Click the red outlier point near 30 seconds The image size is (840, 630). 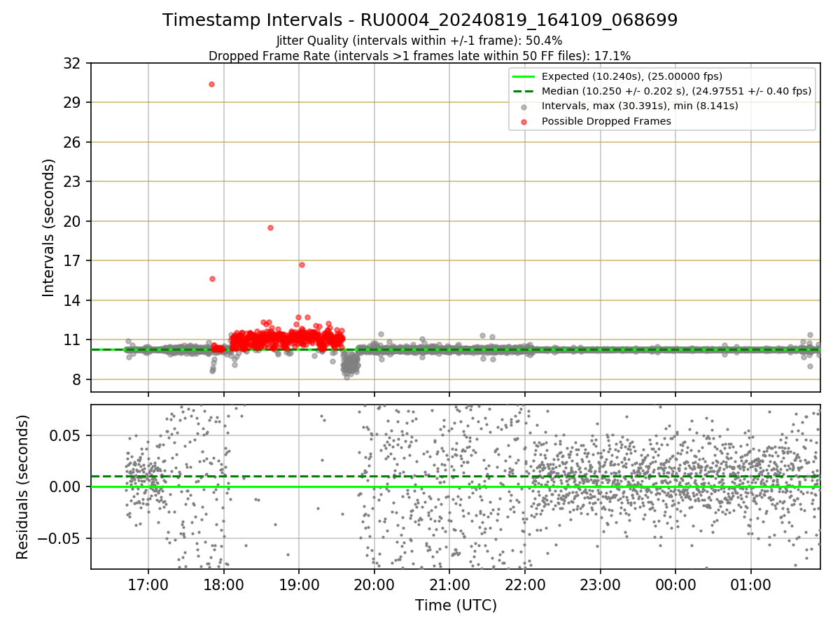coord(211,84)
